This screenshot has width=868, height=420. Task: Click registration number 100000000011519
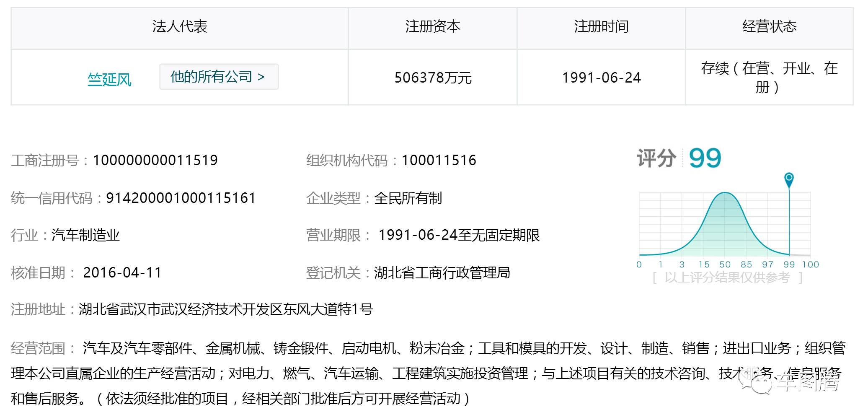click(155, 160)
